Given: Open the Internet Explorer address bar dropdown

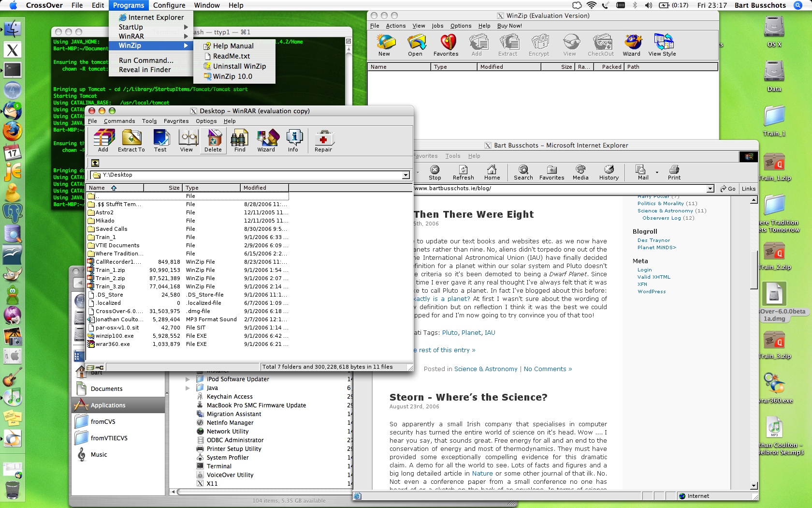Looking at the screenshot, I should [x=710, y=189].
